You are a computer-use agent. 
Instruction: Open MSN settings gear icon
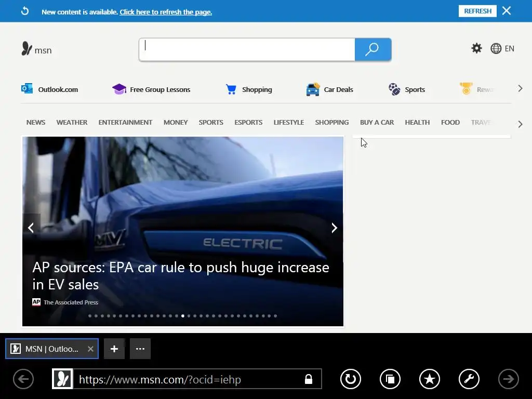pyautogui.click(x=476, y=48)
